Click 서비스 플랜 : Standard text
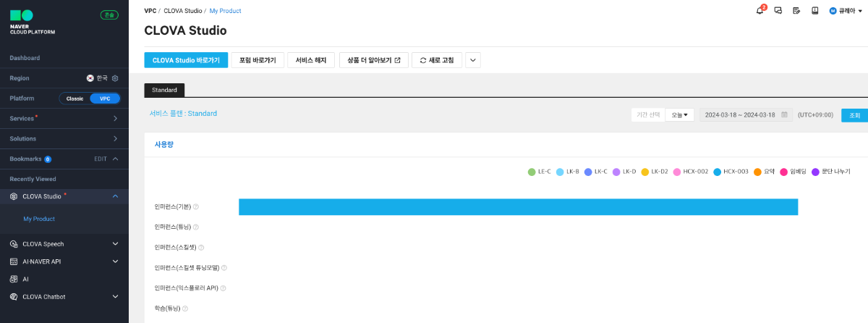 [183, 114]
